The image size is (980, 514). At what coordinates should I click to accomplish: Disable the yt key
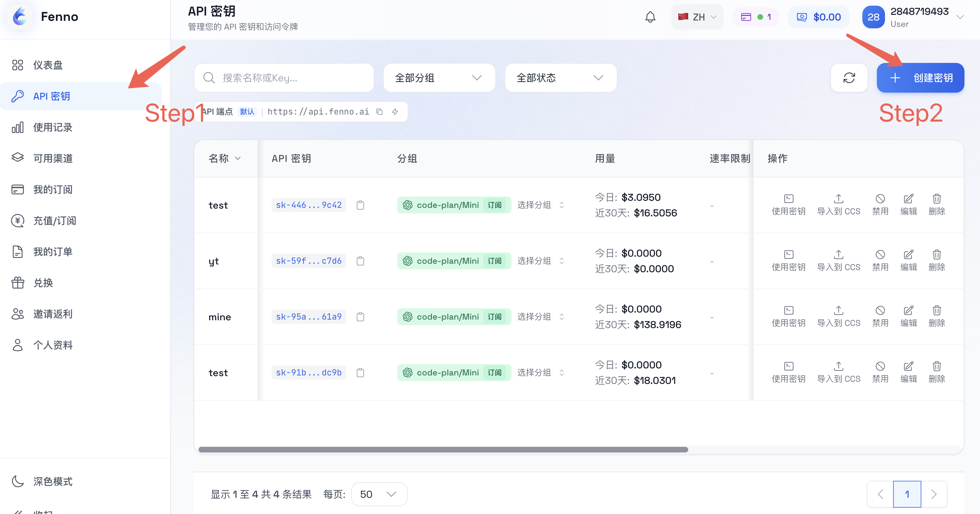pyautogui.click(x=880, y=261)
